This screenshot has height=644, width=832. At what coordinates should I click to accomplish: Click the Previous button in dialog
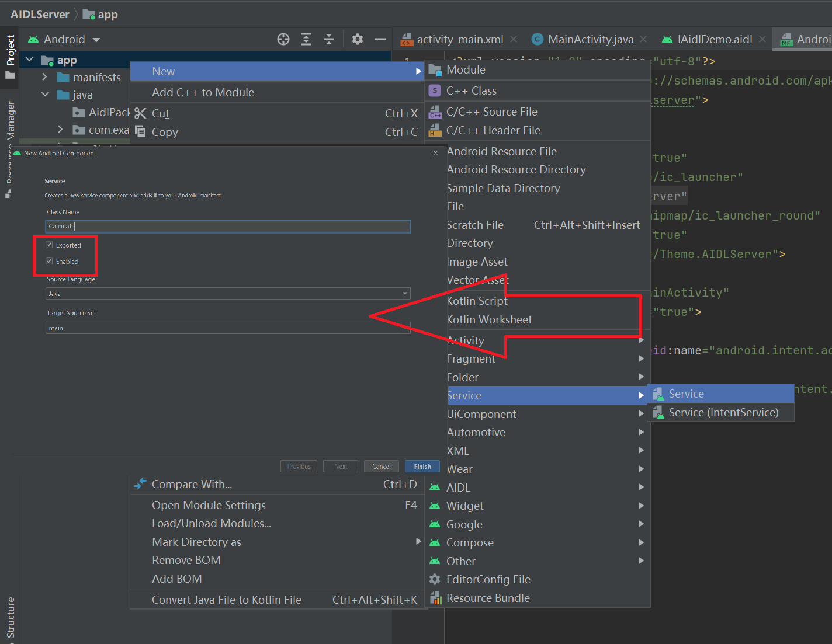pyautogui.click(x=299, y=467)
